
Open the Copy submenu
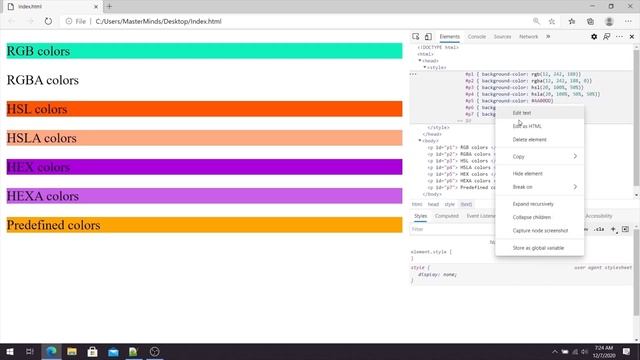[540, 156]
